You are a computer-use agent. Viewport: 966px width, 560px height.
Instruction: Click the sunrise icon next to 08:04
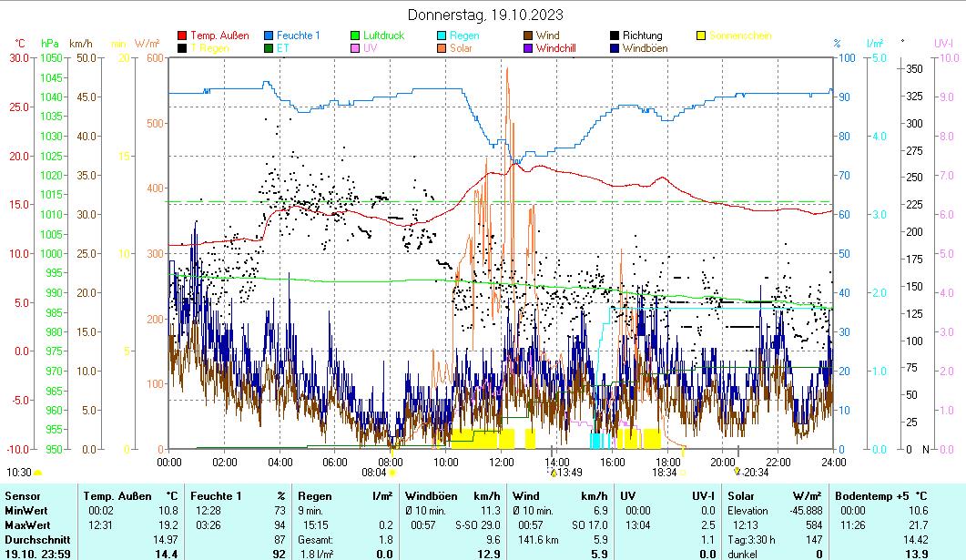tap(392, 473)
